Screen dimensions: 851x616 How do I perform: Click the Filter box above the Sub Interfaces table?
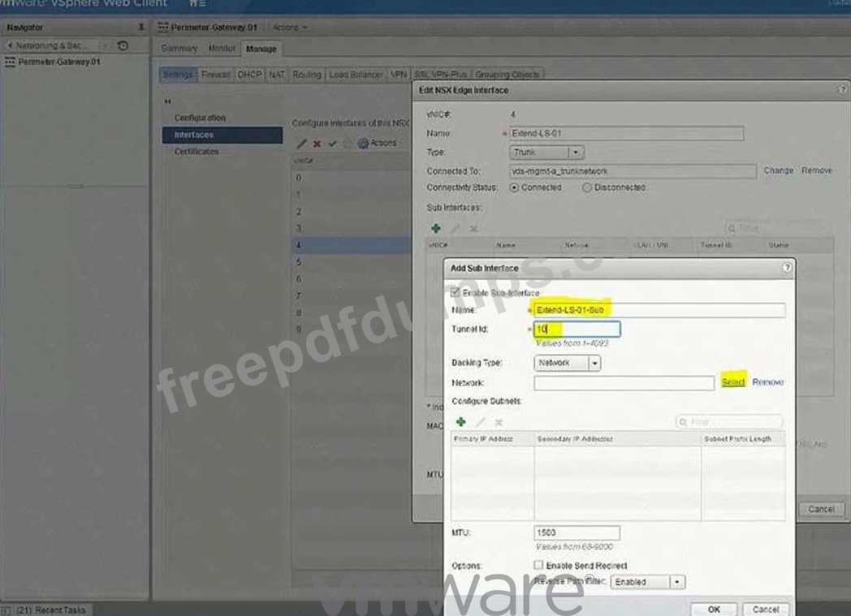pos(778,228)
